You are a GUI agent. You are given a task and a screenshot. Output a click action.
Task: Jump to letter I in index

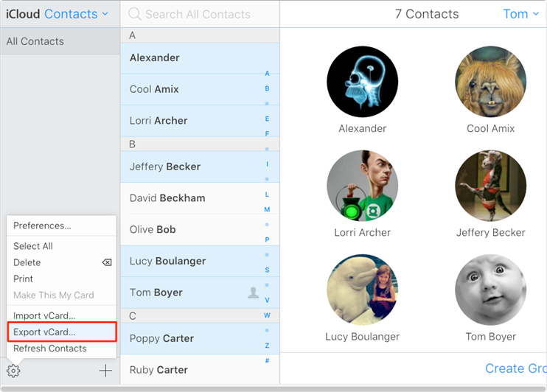click(267, 164)
